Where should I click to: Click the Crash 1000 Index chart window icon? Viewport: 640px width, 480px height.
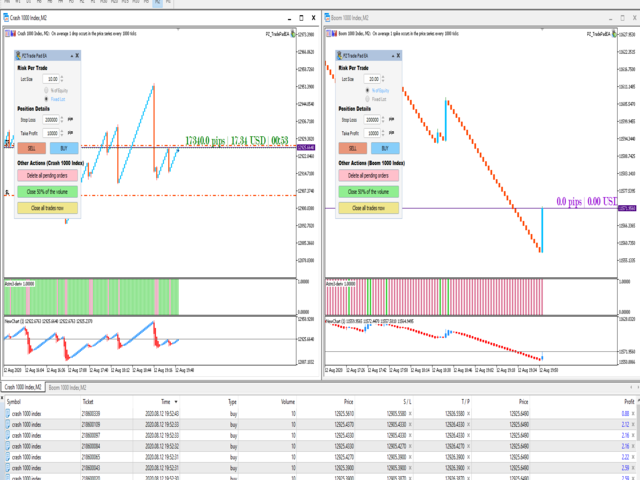6,17
